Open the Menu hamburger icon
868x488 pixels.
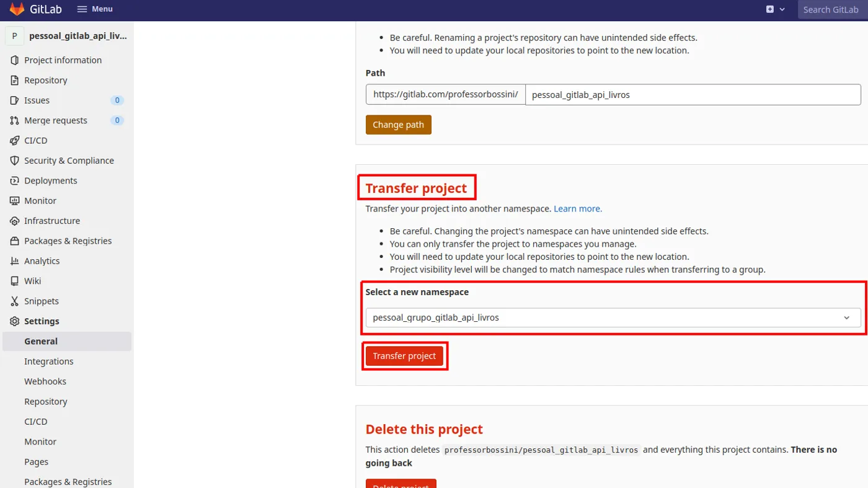(82, 9)
